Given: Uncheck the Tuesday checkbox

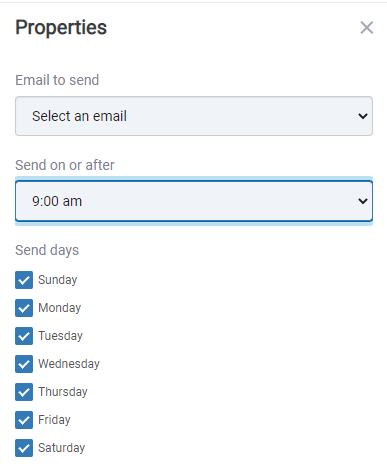Looking at the screenshot, I should click(24, 336).
